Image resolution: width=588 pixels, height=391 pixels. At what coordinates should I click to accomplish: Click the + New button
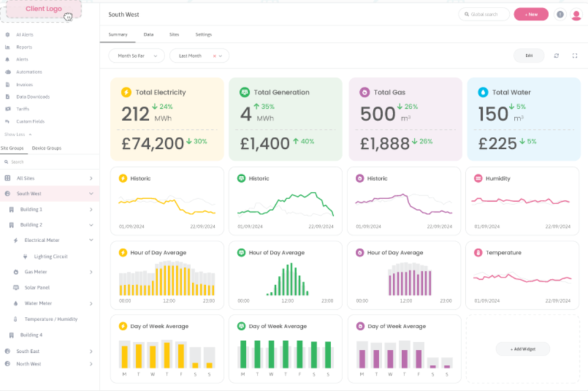531,15
